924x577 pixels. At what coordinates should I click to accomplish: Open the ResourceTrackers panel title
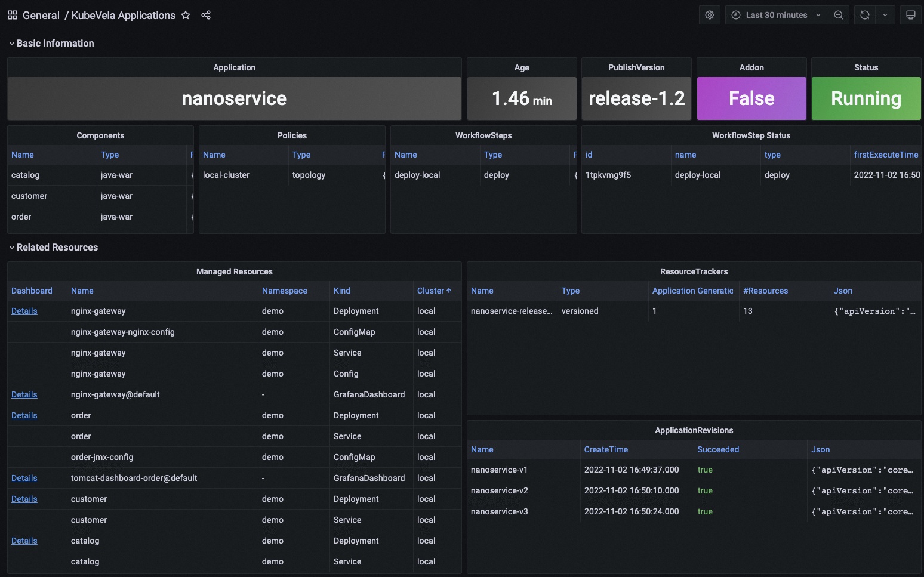694,271
